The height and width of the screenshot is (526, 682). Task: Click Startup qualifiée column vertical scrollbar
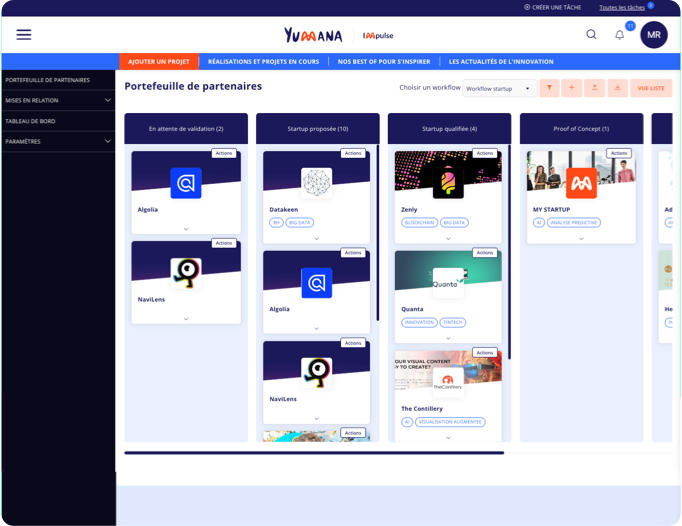click(x=509, y=252)
